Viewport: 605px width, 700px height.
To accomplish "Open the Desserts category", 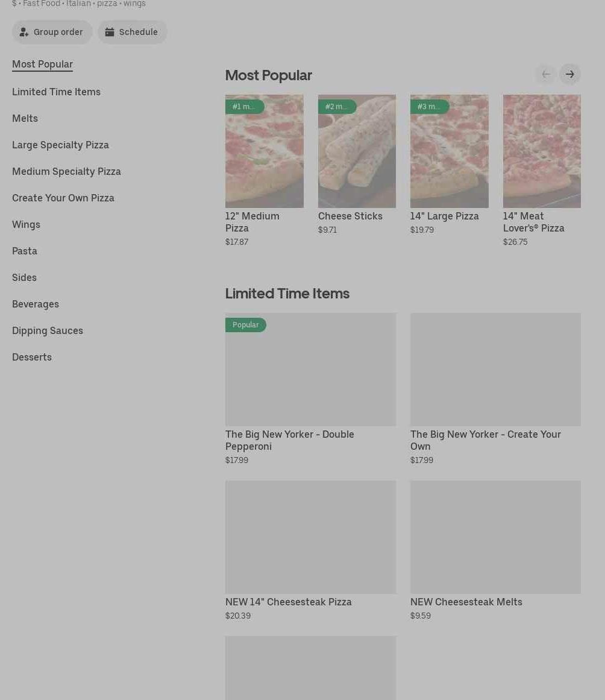I will [32, 357].
